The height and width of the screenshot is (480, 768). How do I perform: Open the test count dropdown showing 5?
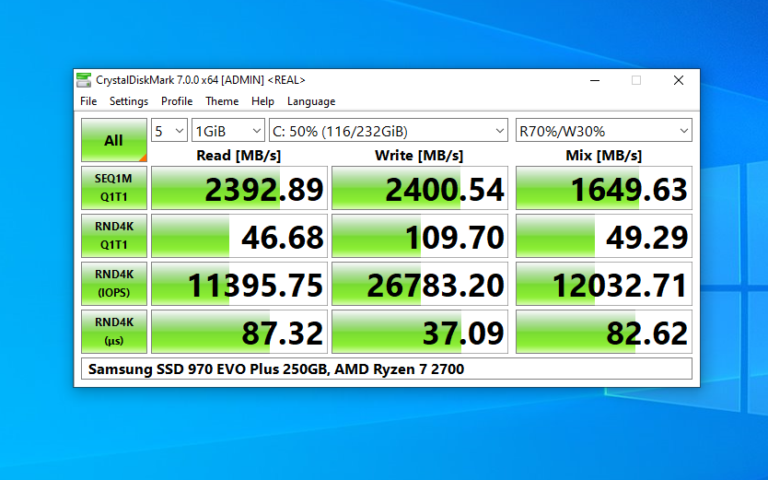(x=169, y=131)
